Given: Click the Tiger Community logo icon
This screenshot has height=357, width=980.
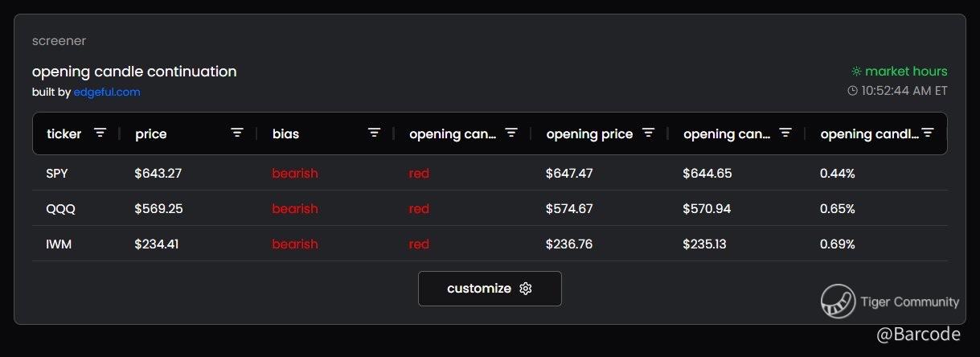Looking at the screenshot, I should pos(838,302).
